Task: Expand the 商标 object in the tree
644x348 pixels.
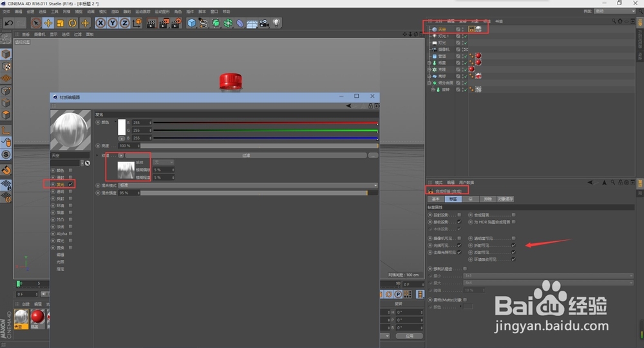Action: 429,76
